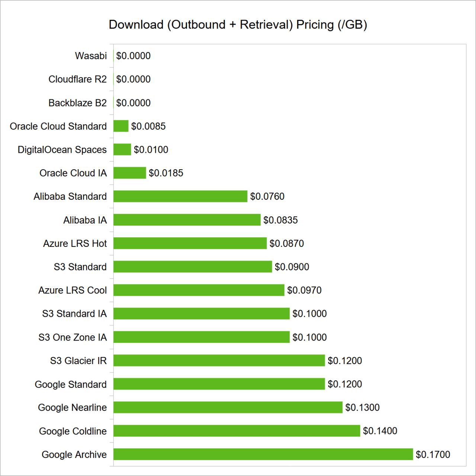This screenshot has width=476, height=476.
Task: Click the Azure LRS Hot green bar
Action: tap(190, 243)
